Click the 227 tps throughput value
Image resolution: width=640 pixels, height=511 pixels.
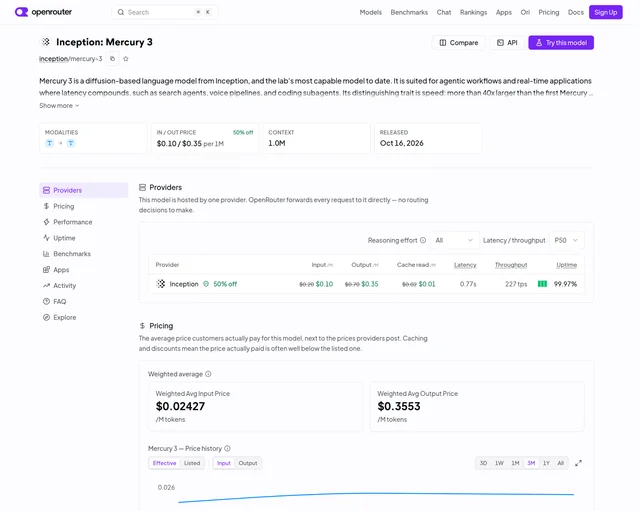516,284
